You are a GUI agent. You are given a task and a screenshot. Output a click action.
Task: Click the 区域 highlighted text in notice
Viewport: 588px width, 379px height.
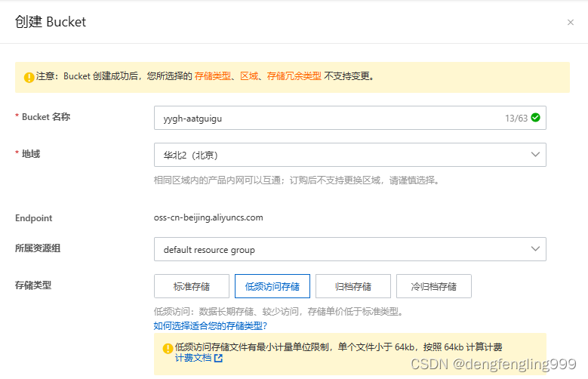[x=249, y=76]
